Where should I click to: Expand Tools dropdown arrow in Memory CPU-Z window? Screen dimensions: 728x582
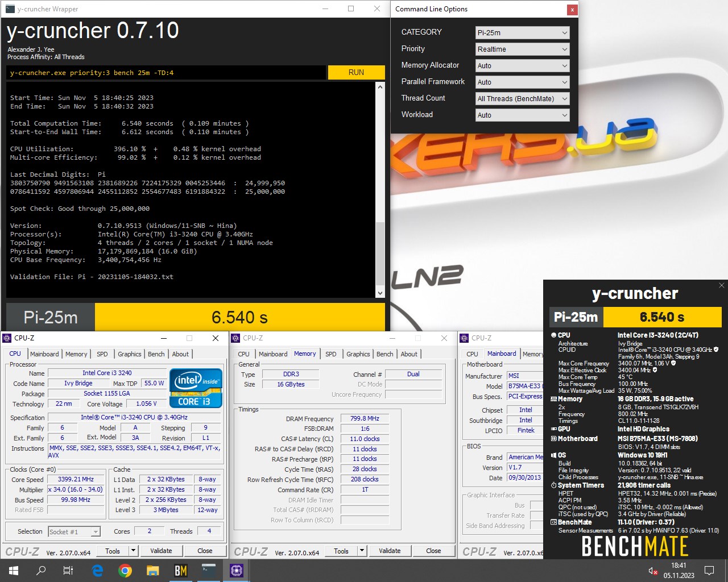(x=362, y=551)
